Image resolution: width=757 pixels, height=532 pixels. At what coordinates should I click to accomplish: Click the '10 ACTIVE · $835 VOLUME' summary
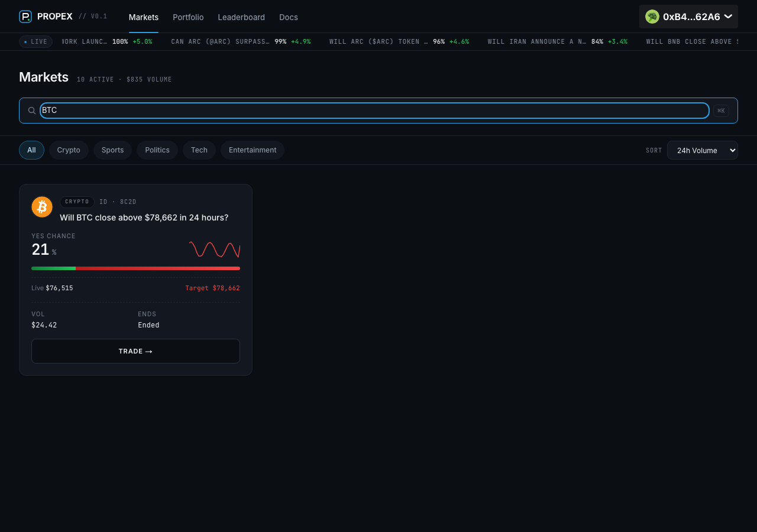(124, 79)
